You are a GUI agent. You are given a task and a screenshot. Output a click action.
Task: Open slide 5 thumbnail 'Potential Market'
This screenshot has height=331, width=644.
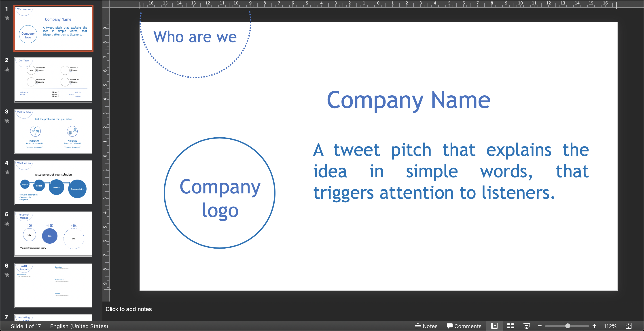tap(53, 234)
